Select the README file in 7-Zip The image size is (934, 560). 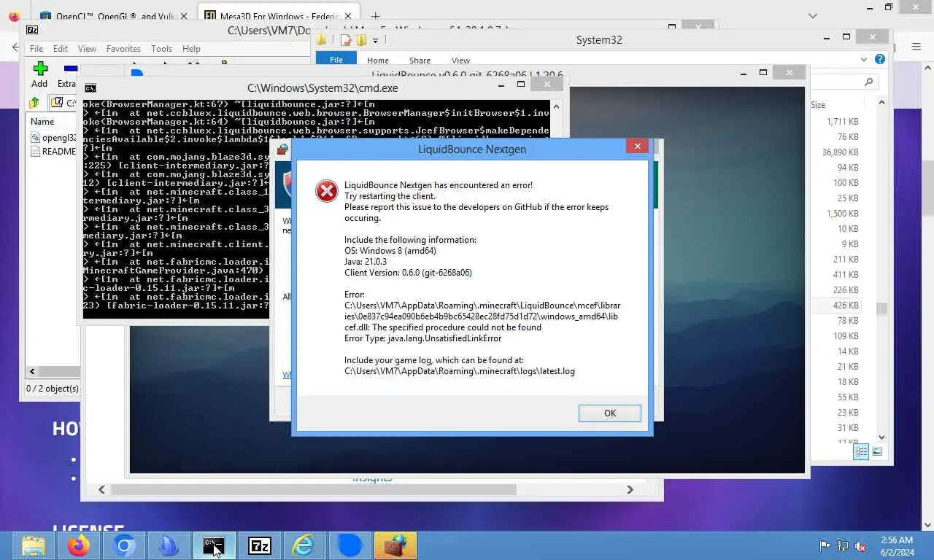(x=54, y=152)
